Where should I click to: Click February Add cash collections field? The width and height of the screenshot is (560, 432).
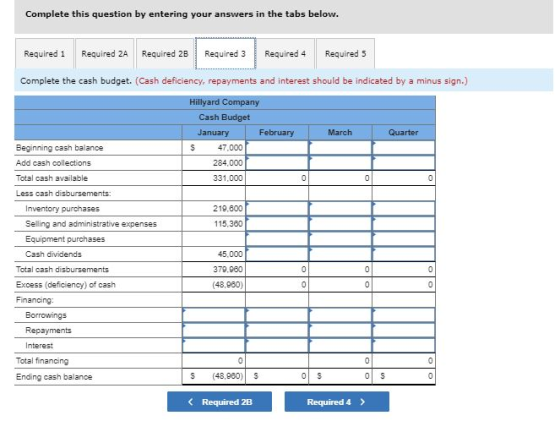click(277, 163)
